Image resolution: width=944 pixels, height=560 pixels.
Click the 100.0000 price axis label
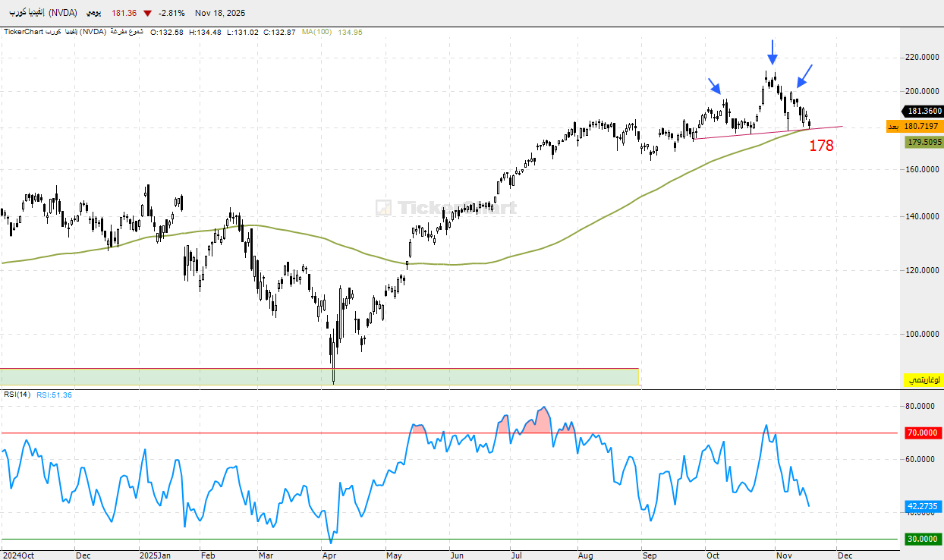click(923, 334)
